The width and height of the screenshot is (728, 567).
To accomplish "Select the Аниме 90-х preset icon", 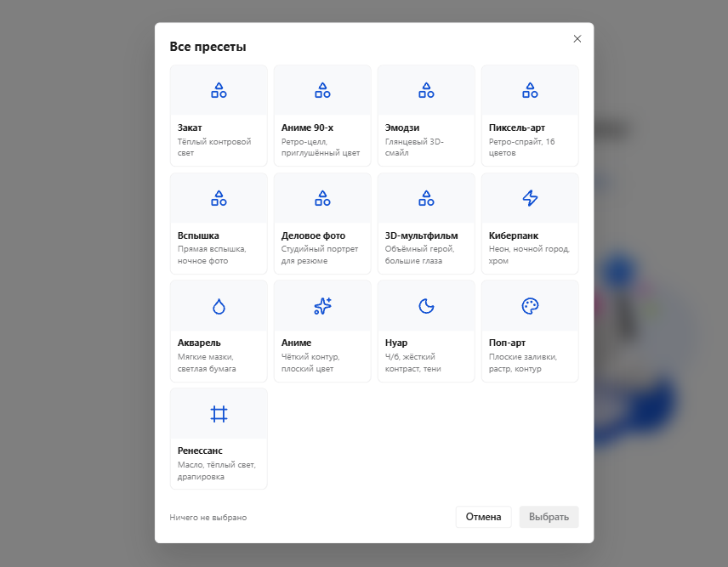I will coord(322,90).
